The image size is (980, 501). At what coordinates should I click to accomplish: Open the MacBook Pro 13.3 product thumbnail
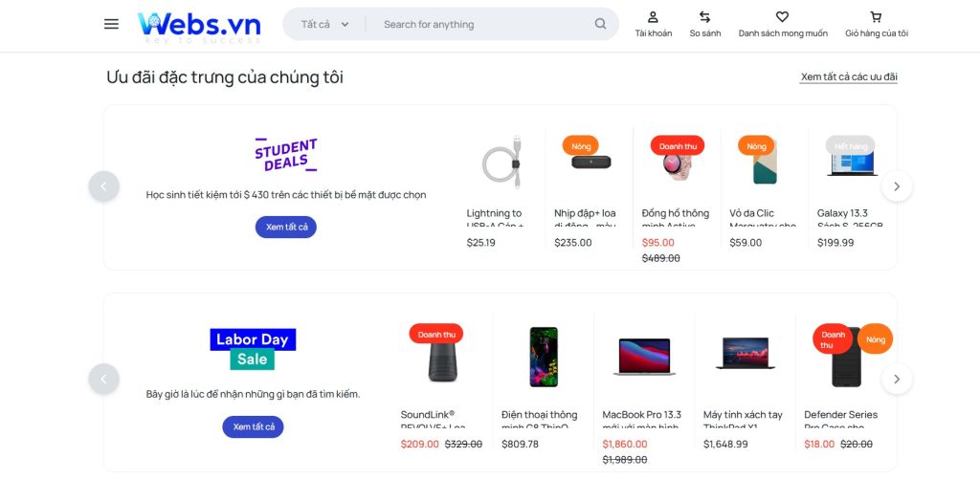coord(643,356)
